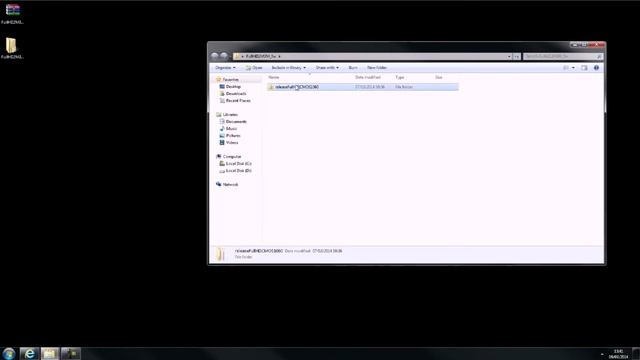Open Explorer help with the question mark icon
The width and height of the screenshot is (640, 360).
(x=596, y=68)
